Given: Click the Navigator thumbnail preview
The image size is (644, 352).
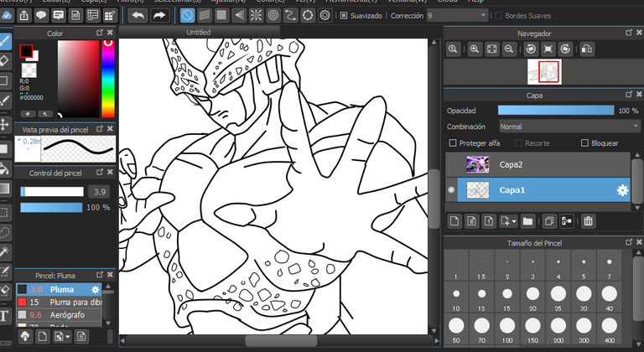Looking at the screenshot, I should point(544,72).
